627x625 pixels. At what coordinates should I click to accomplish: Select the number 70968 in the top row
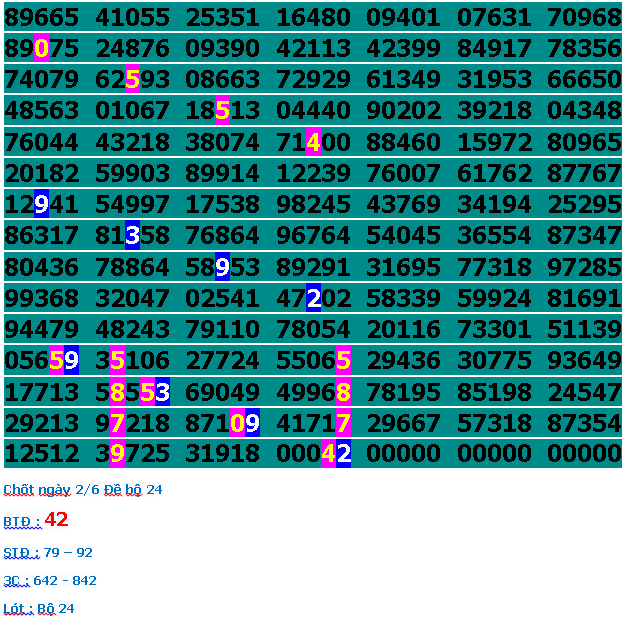[585, 18]
